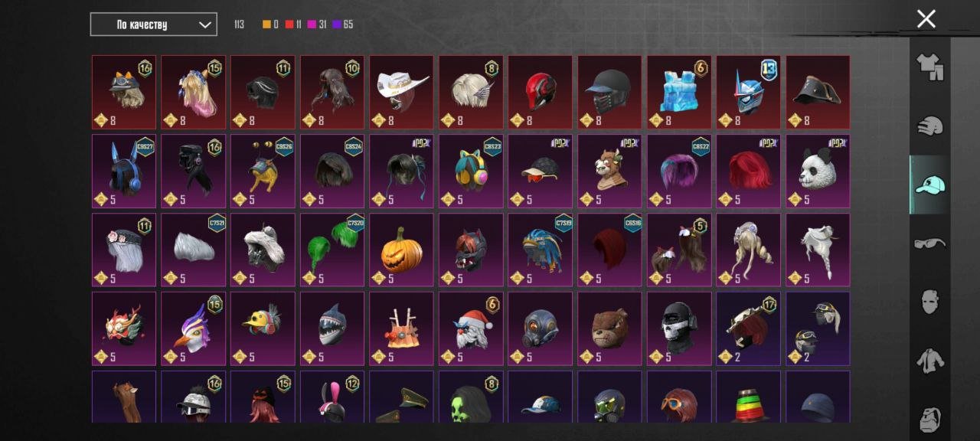This screenshot has width=980, height=441.
Task: Filter by purple quality count 65
Action: pos(343,24)
